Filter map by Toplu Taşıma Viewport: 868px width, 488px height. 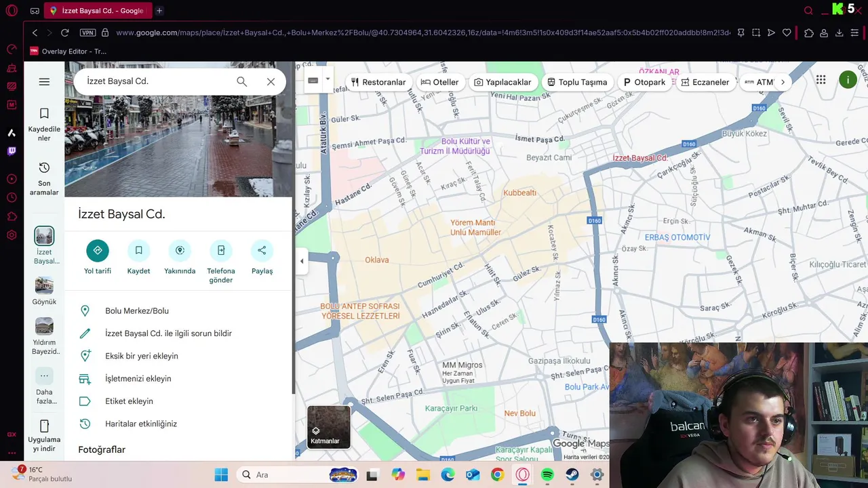[577, 82]
